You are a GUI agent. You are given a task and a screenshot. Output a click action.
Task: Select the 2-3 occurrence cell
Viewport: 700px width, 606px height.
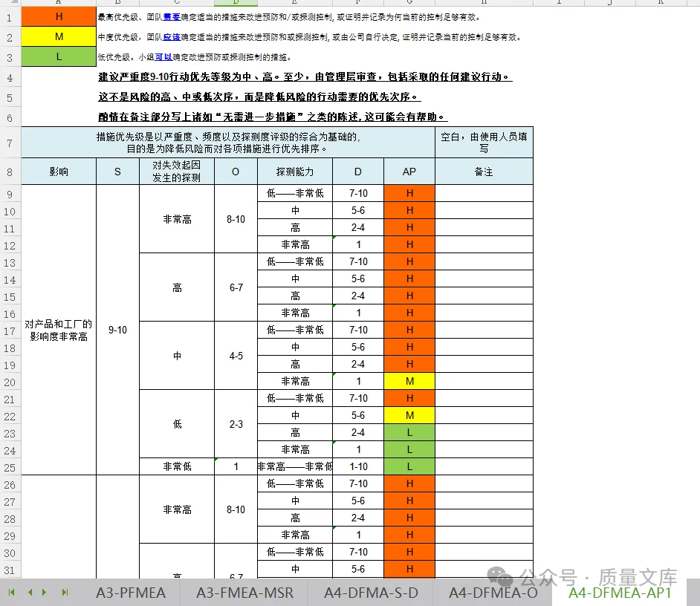pos(236,424)
